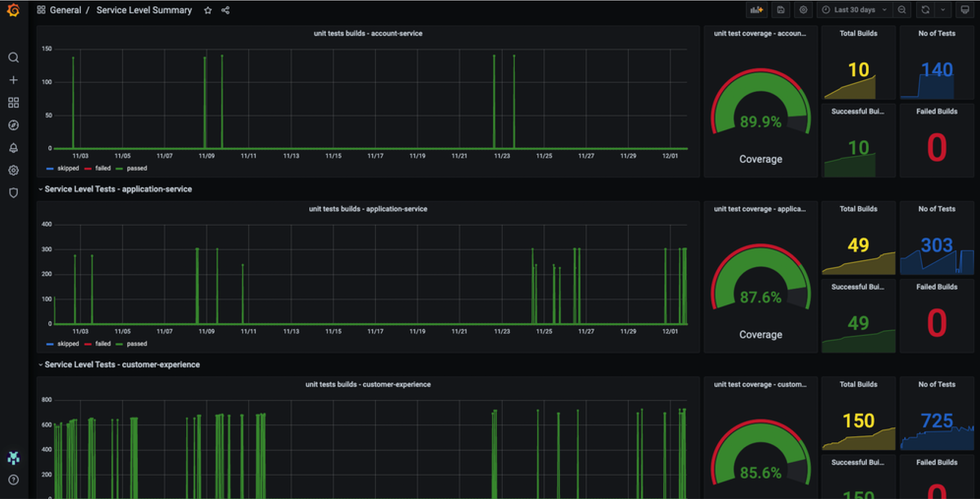Go to the General folder breadcrumb
980x499 pixels.
65,10
